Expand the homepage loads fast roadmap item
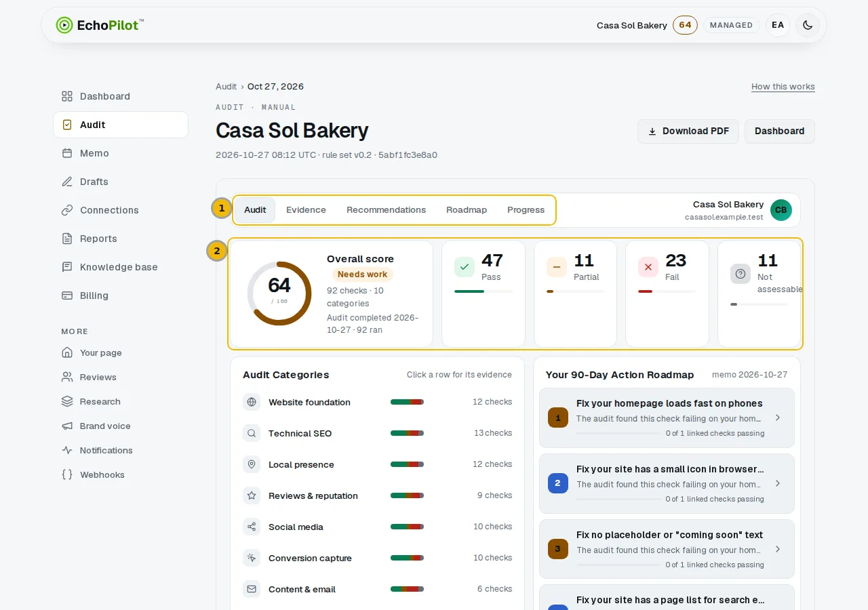Screen dimensions: 868x610 click(x=667, y=418)
